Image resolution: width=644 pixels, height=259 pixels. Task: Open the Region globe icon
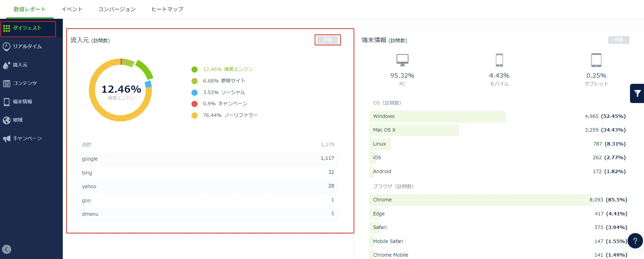(x=6, y=120)
